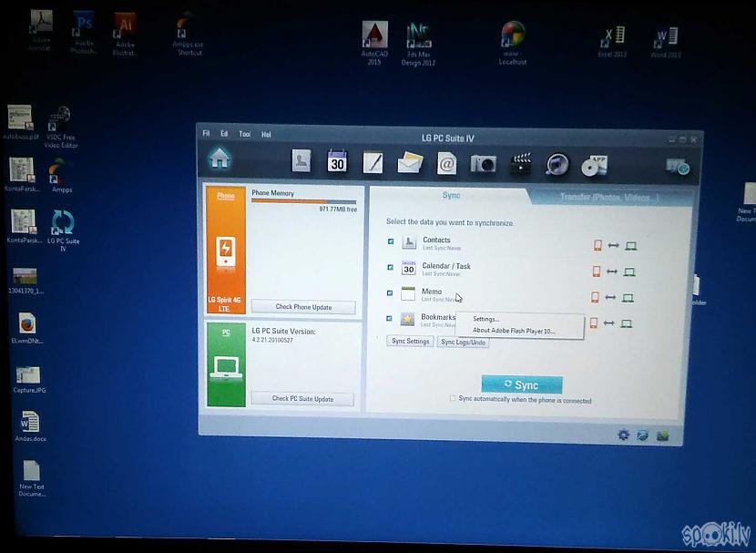Select the Localhost desktop shortcut
Viewport: 756px width, 553px height.
(513, 44)
